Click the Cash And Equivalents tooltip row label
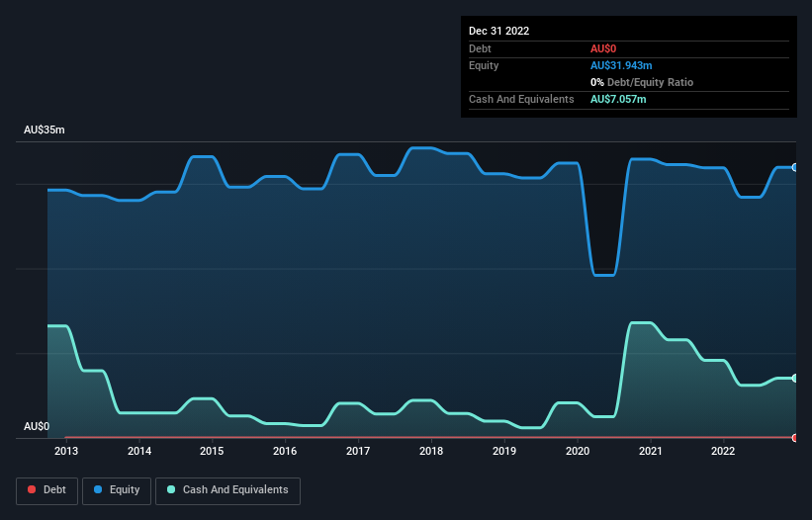The height and width of the screenshot is (520, 812). pyautogui.click(x=521, y=99)
